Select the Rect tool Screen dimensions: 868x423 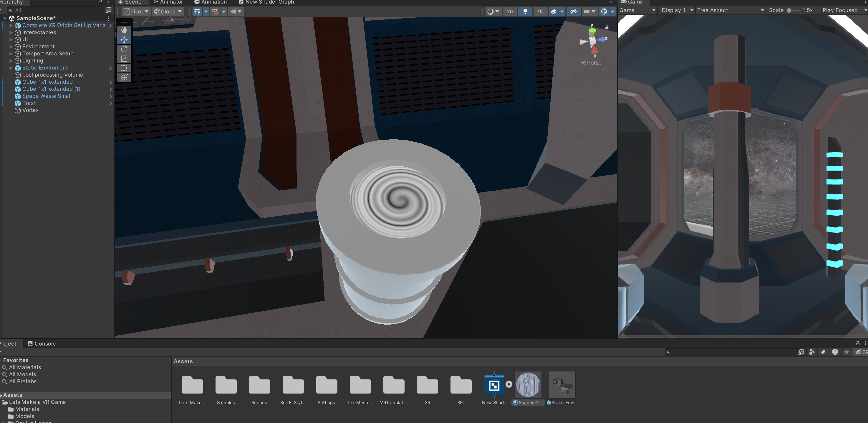124,68
